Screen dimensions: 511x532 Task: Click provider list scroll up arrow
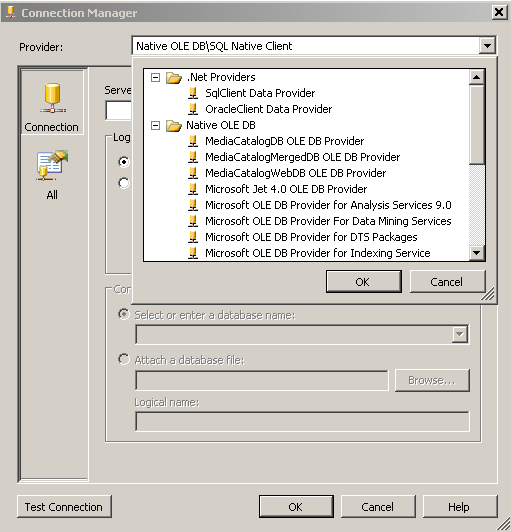477,77
